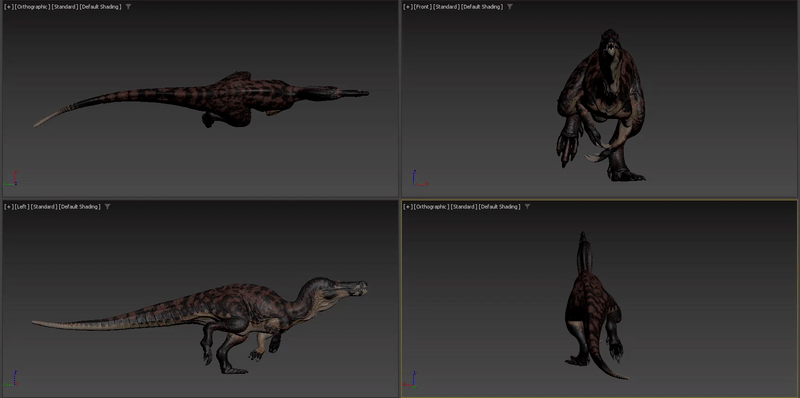Open [+] menu of the active yellow-bordered viewport
This screenshot has width=800, height=398.
point(408,207)
